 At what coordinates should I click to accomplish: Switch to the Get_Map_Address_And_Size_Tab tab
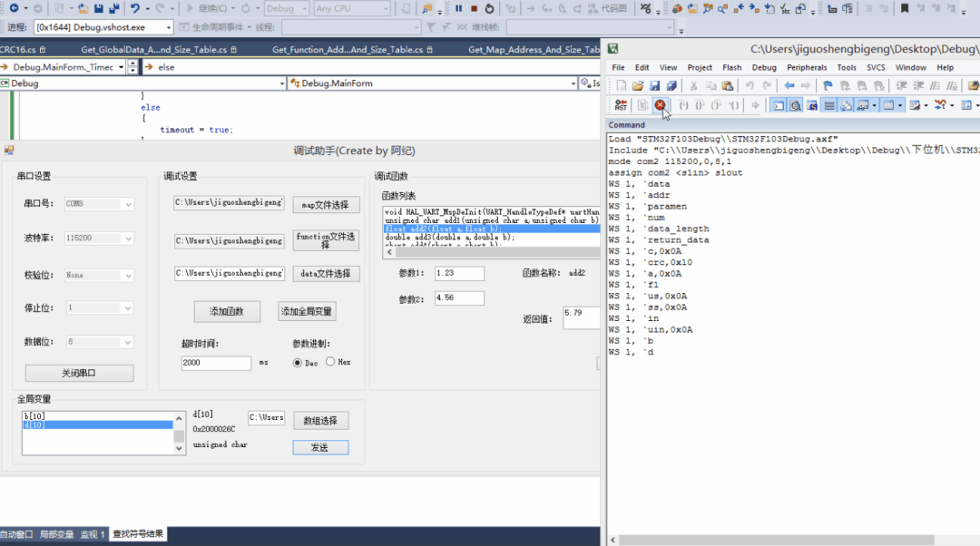(533, 49)
